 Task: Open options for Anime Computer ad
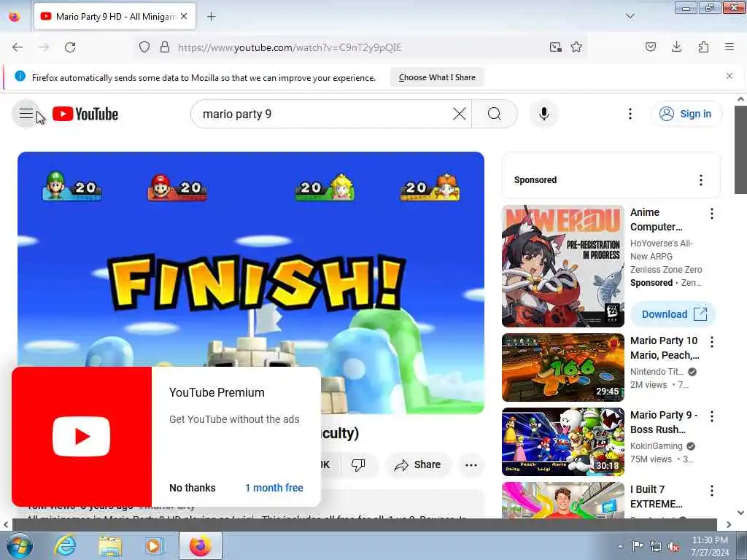pyautogui.click(x=711, y=214)
